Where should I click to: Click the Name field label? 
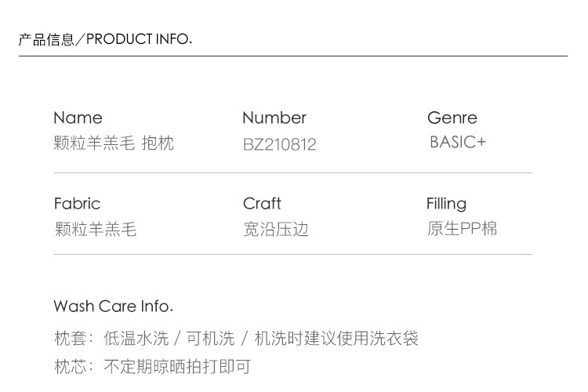tap(78, 118)
